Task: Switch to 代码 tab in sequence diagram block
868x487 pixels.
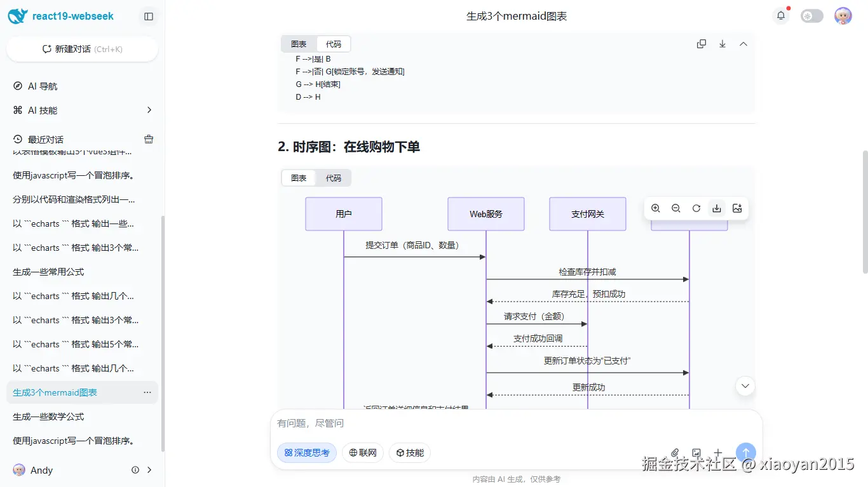Action: click(x=334, y=178)
